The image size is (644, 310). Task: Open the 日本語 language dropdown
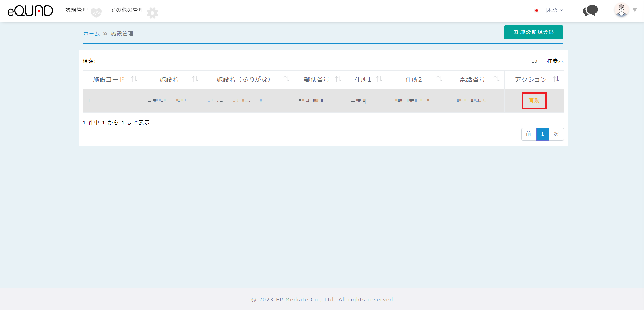pyautogui.click(x=549, y=10)
